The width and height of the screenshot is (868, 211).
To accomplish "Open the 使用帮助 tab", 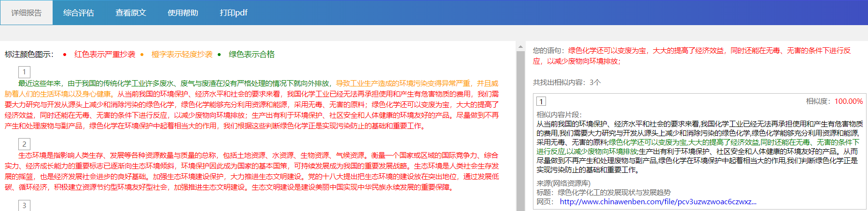I will click(x=183, y=13).
